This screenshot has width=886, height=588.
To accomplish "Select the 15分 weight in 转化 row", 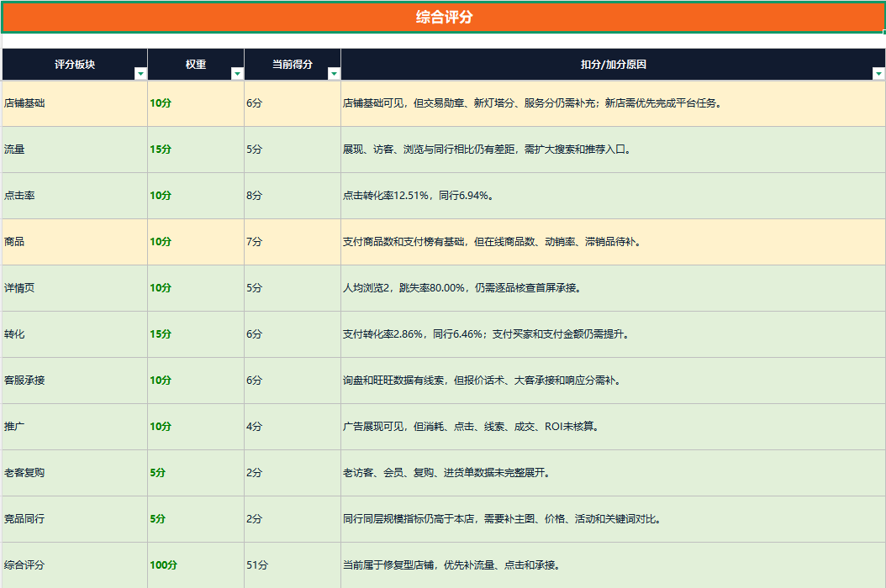I will (196, 334).
